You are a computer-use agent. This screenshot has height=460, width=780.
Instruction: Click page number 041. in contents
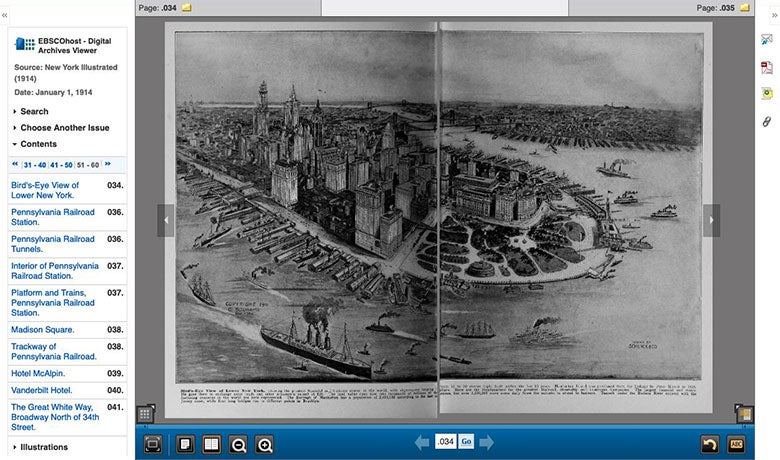tap(115, 407)
